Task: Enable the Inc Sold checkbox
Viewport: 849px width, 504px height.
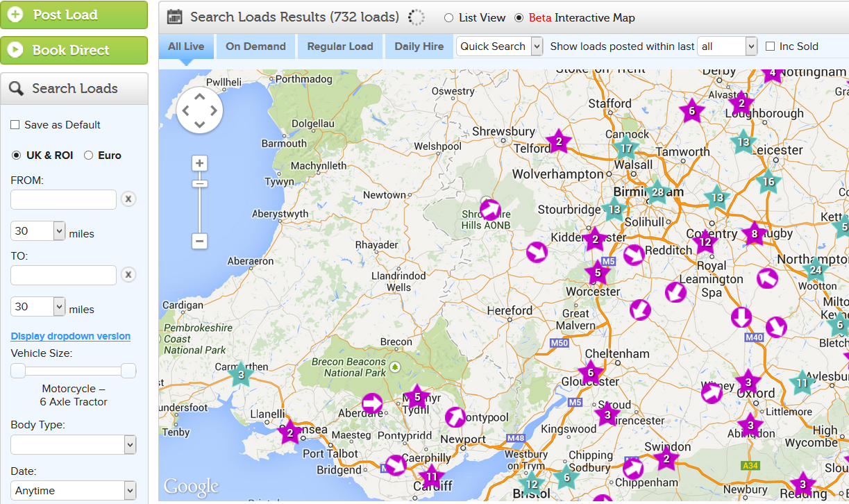Action: pos(770,47)
